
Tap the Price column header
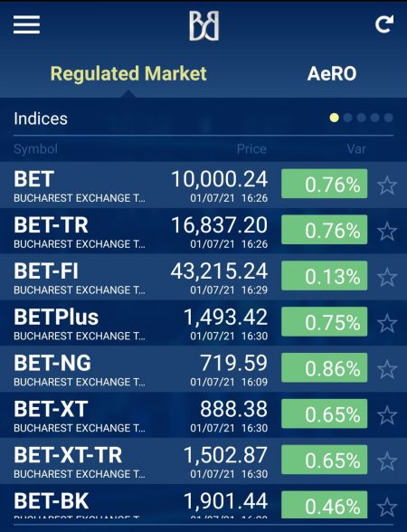pos(251,149)
